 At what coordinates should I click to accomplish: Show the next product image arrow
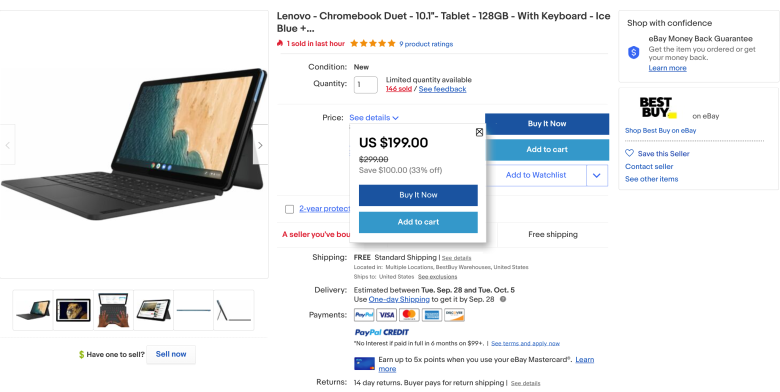(260, 145)
